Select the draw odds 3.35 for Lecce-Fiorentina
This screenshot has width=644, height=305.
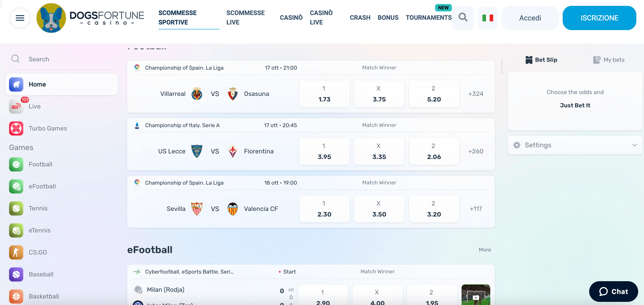379,151
